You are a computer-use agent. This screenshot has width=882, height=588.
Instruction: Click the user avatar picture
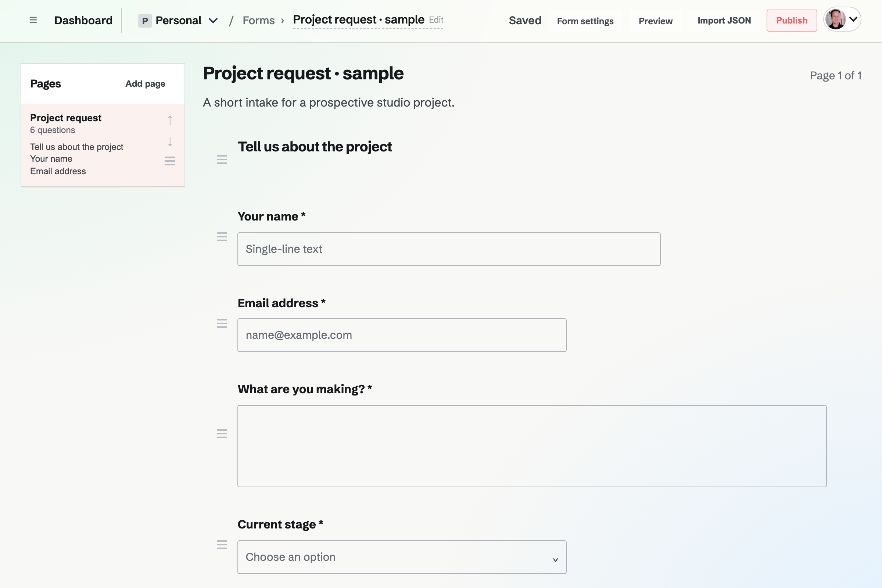pos(835,19)
